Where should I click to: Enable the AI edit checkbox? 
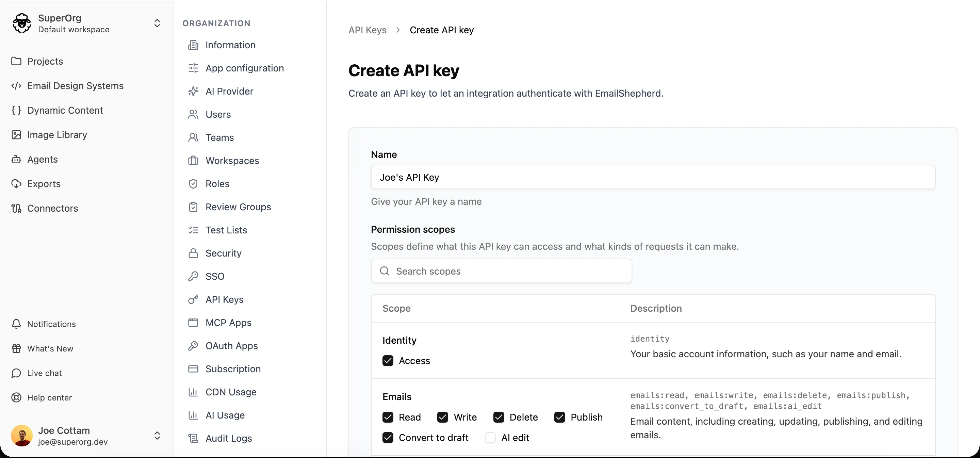pos(490,438)
